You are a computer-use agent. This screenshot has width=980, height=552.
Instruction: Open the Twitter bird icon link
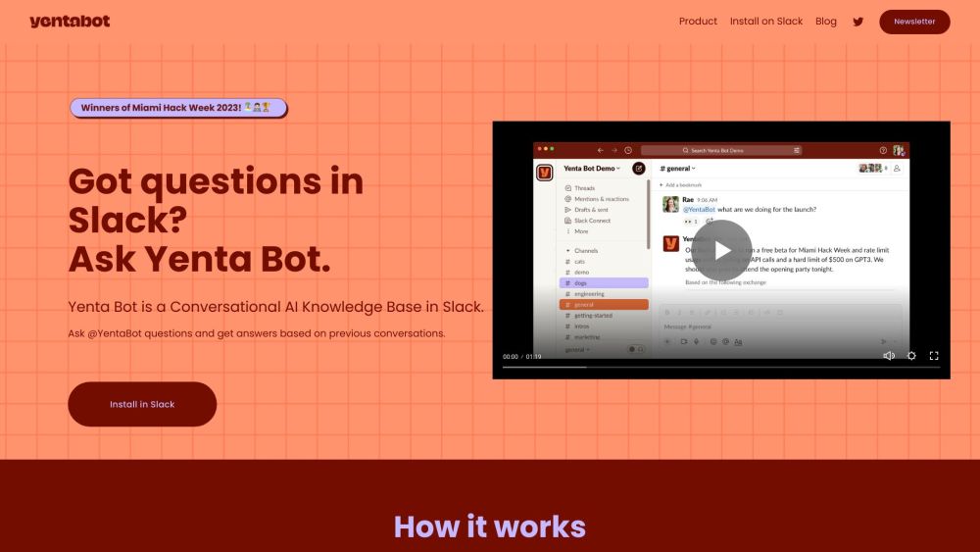click(858, 22)
